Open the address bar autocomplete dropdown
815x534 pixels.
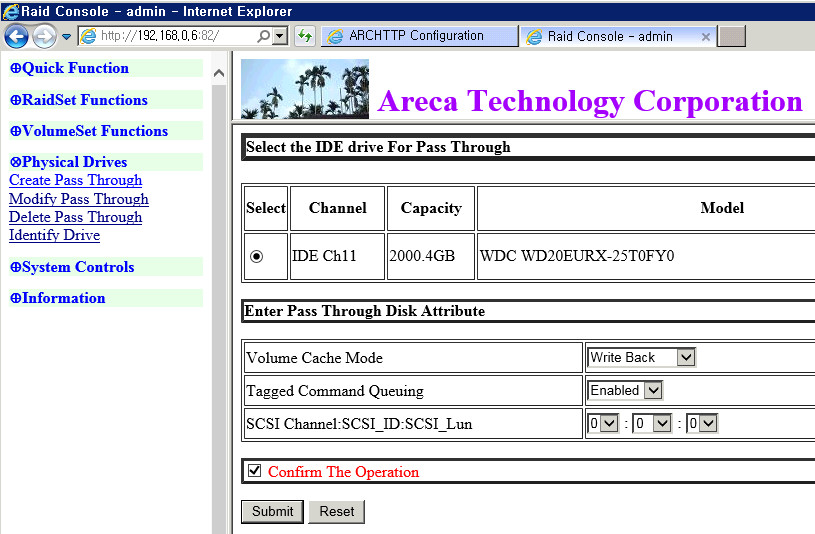coord(280,36)
